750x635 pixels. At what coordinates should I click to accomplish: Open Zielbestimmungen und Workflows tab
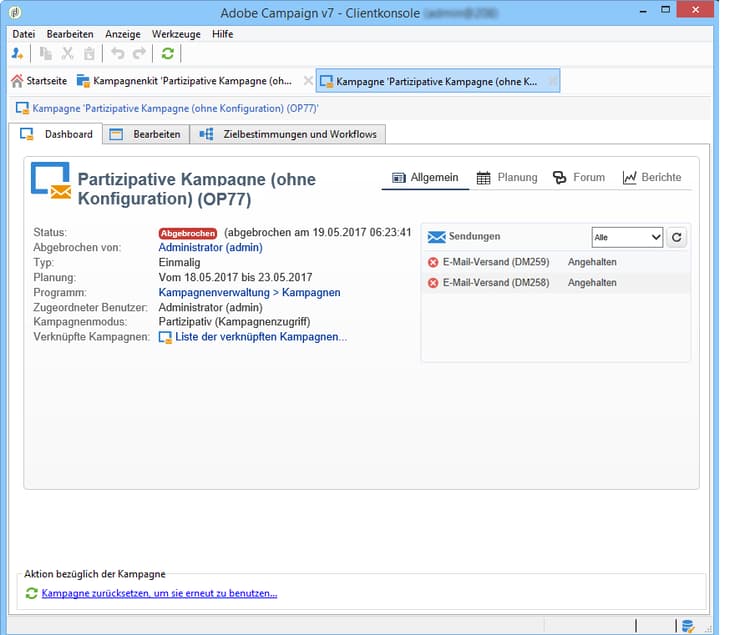(288, 134)
